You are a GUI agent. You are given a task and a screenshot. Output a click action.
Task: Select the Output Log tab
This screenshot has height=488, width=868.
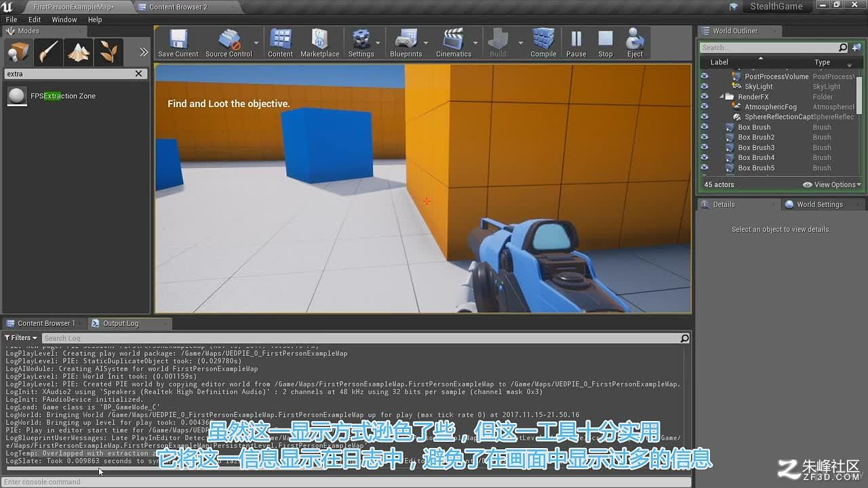click(x=120, y=323)
